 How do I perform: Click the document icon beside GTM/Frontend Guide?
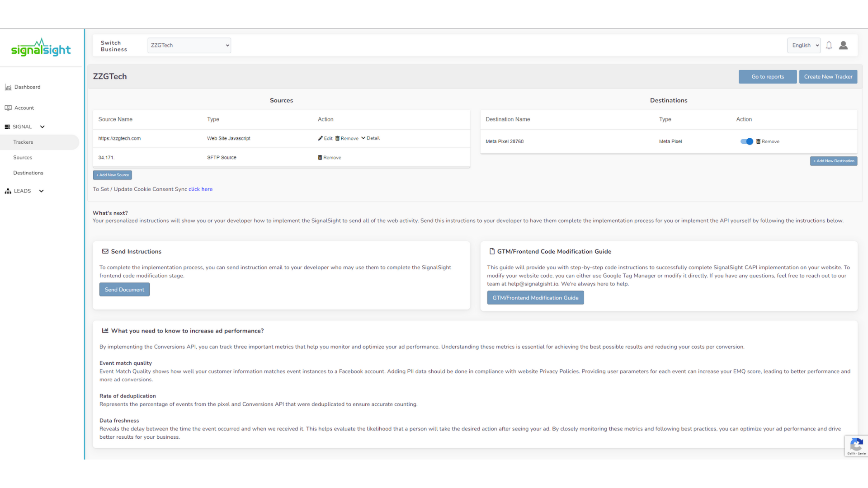pyautogui.click(x=492, y=251)
